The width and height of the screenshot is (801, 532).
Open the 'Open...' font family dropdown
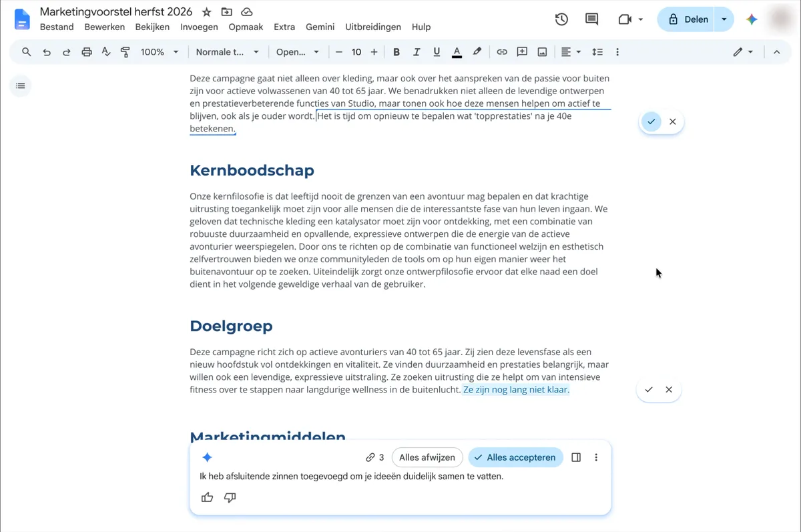tap(298, 52)
